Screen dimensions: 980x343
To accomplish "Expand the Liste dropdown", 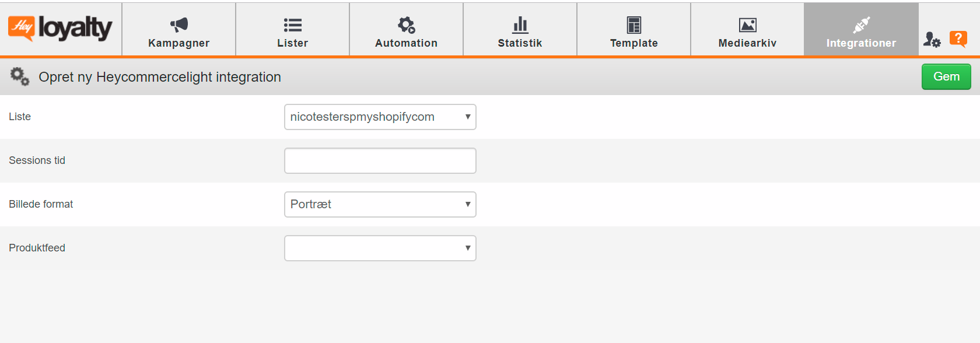I will click(380, 117).
